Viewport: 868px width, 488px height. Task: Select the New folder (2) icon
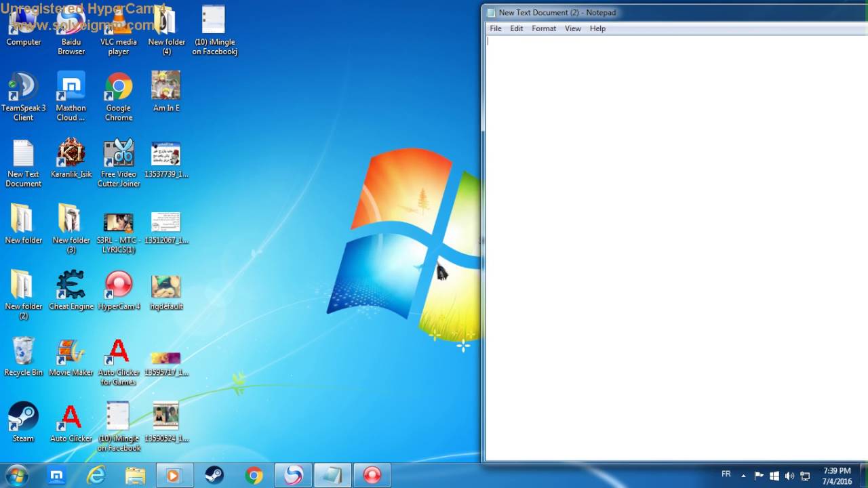coord(24,296)
